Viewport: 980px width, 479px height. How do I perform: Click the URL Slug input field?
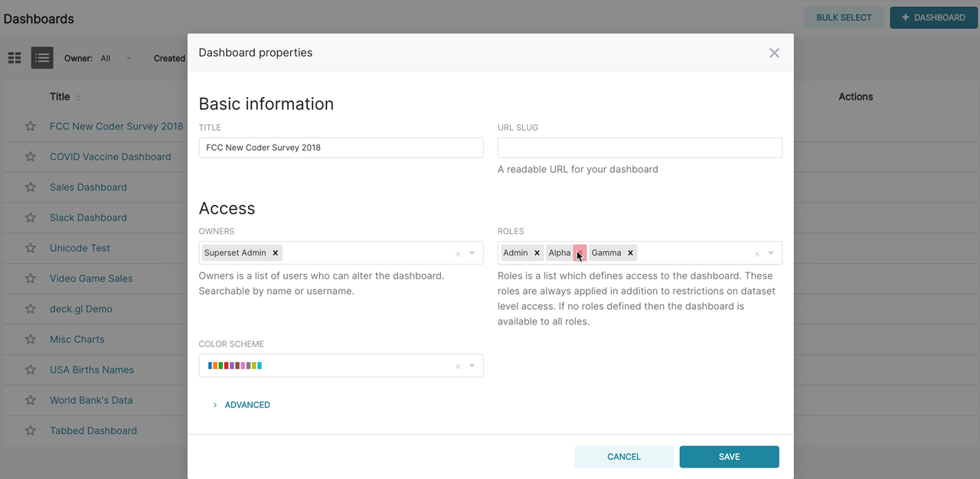(x=639, y=148)
